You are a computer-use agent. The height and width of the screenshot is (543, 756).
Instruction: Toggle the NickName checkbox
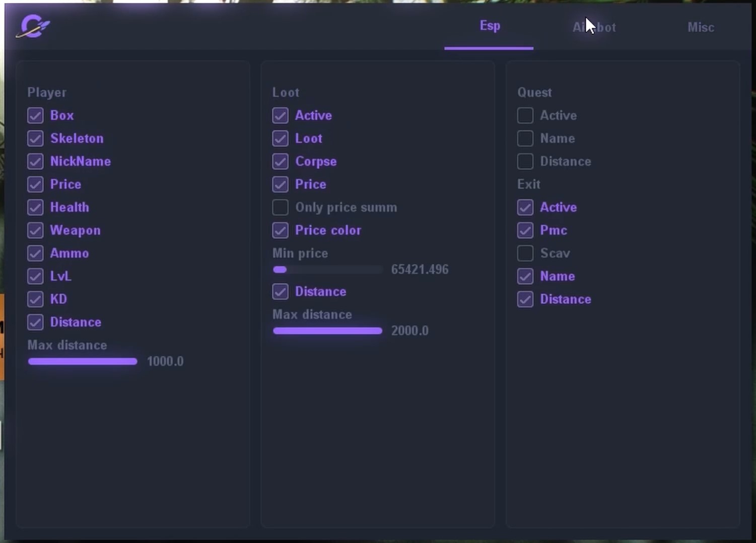tap(35, 161)
